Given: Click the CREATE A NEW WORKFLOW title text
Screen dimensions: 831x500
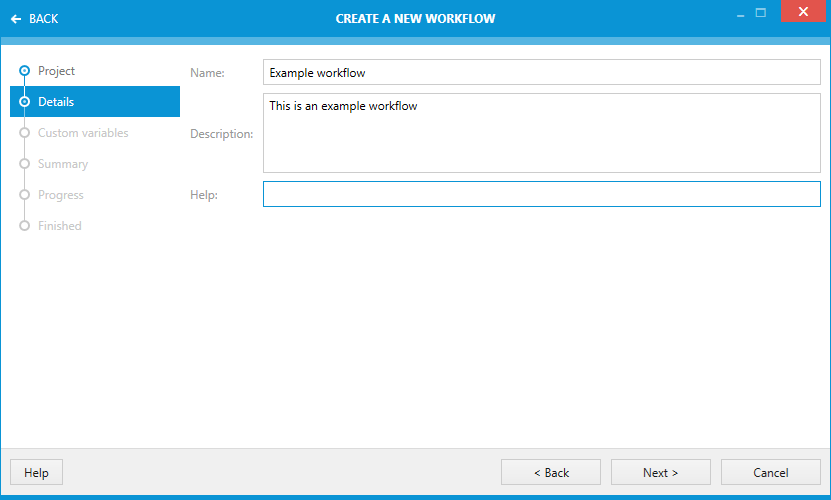Looking at the screenshot, I should [x=416, y=19].
